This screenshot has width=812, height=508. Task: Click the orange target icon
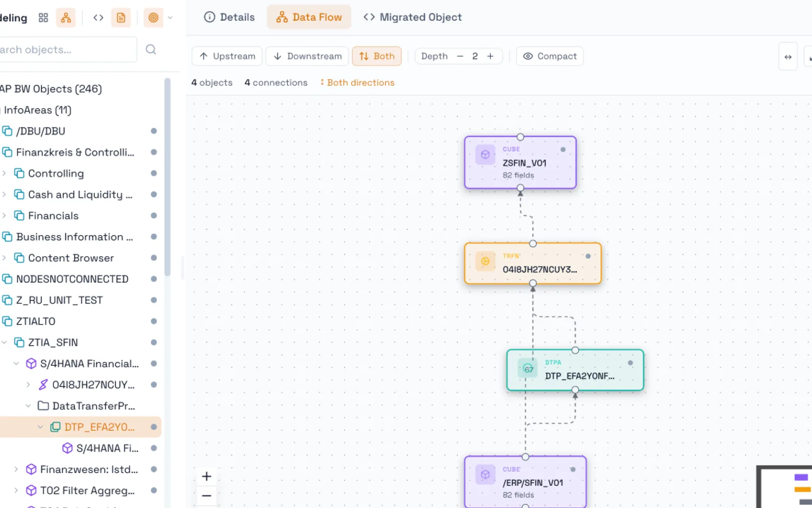click(x=153, y=18)
